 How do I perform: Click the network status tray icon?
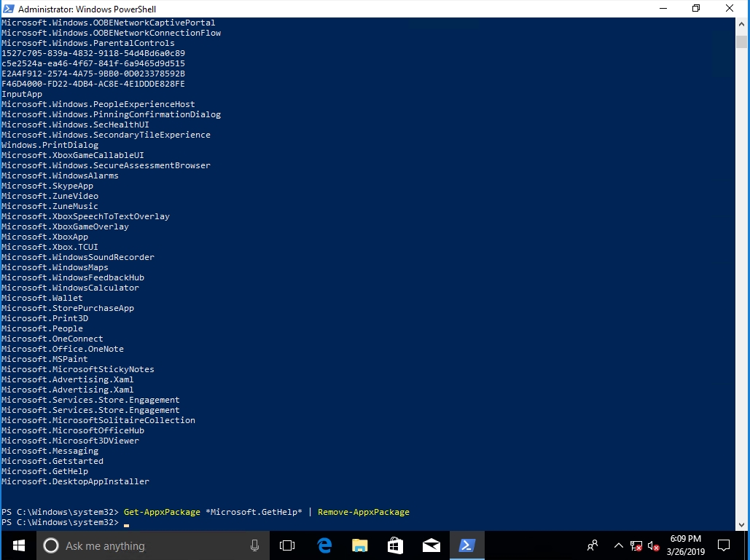click(636, 545)
